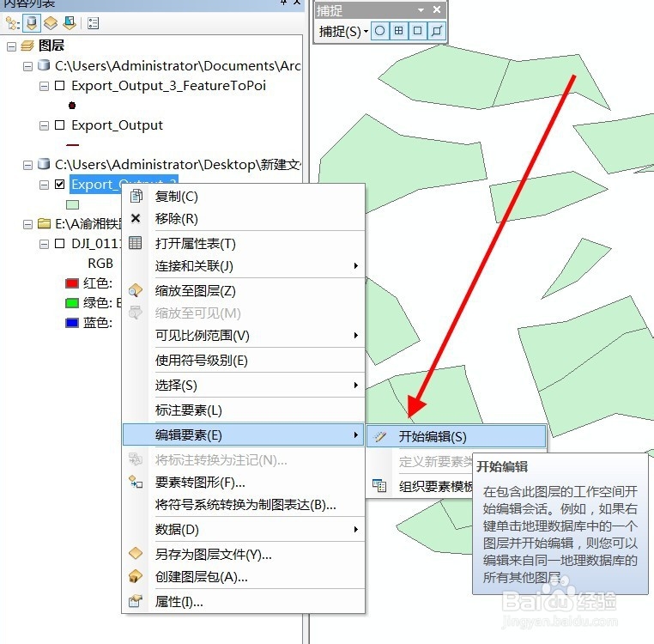Uncheck the highlighted Export_Output layer checkbox
Image resolution: width=654 pixels, height=644 pixels.
59,184
